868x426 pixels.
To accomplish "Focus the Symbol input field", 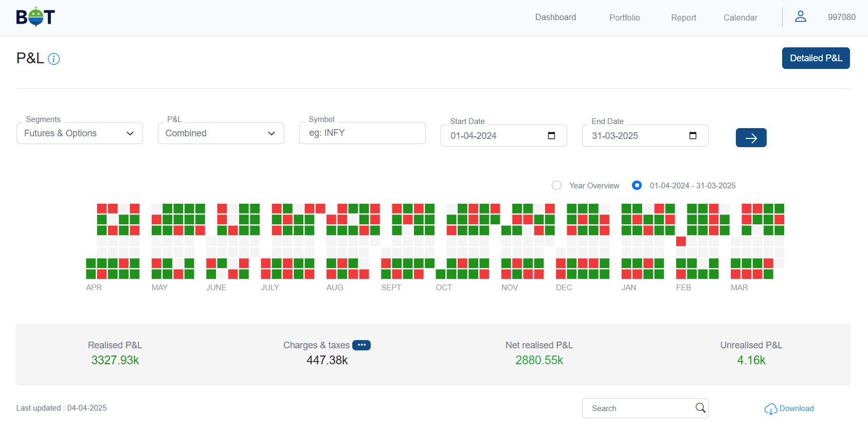I will click(363, 133).
